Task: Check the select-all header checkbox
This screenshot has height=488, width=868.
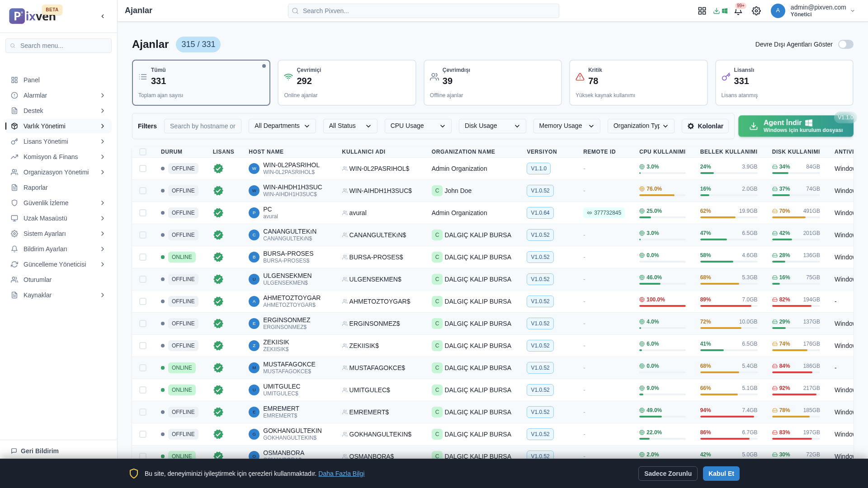Action: pyautogui.click(x=143, y=152)
